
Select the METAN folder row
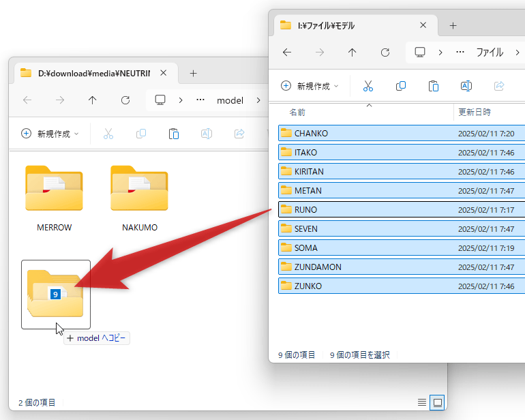click(402, 191)
